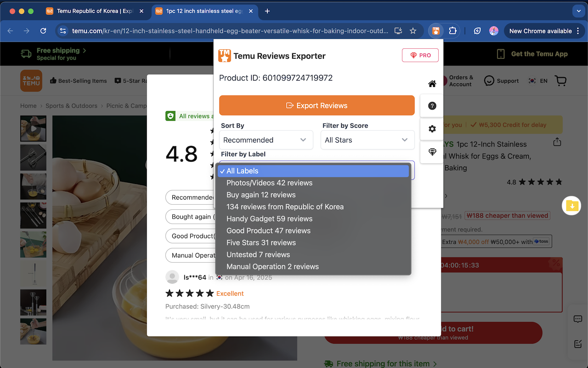The image size is (588, 368).
Task: Select Handy Gadget 59 reviews option
Action: 313,218
